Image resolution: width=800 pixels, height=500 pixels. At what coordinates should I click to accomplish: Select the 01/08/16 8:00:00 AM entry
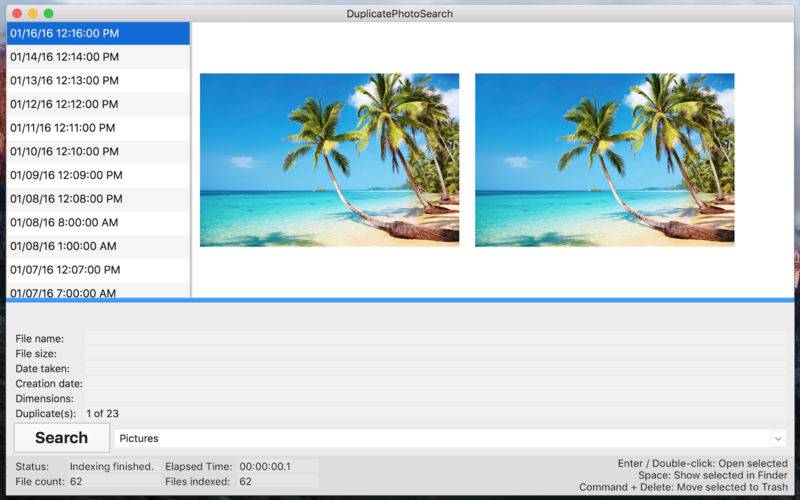coord(98,222)
